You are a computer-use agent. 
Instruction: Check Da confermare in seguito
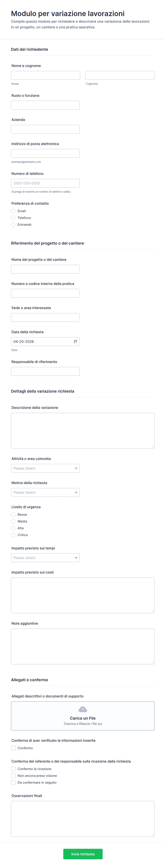click(x=13, y=782)
